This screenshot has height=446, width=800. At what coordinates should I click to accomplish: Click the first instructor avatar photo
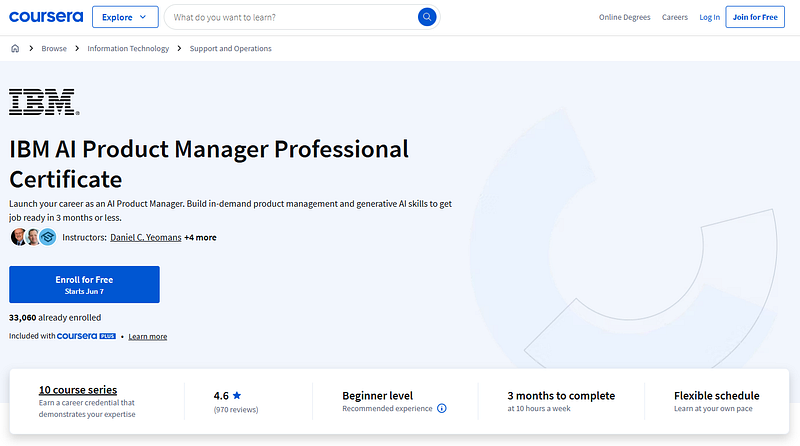point(18,237)
